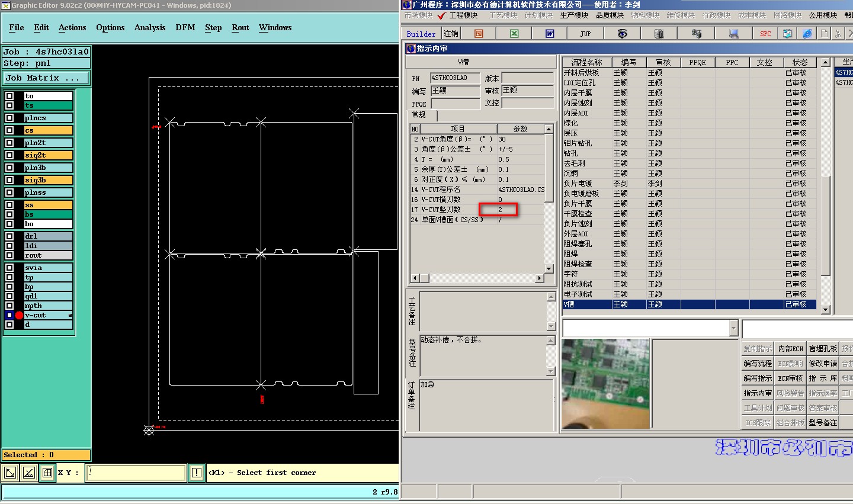Click the Excel export icon in toolbar
This screenshot has width=853, height=504.
coord(514,34)
